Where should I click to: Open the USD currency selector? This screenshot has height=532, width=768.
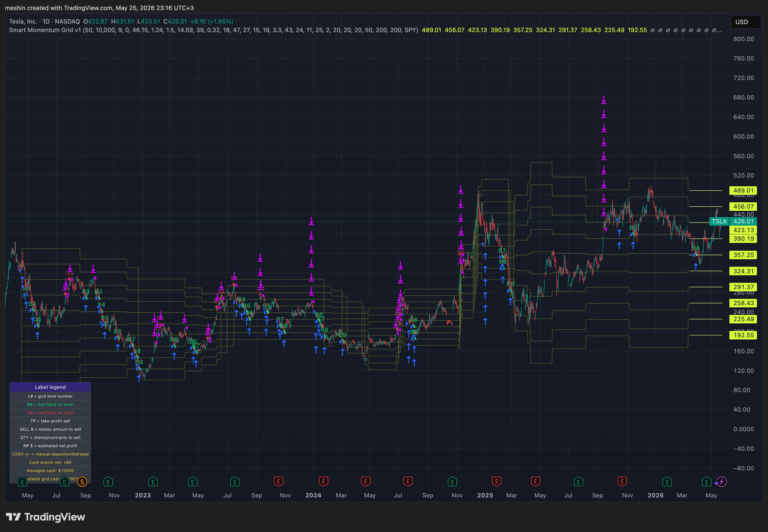[746, 22]
